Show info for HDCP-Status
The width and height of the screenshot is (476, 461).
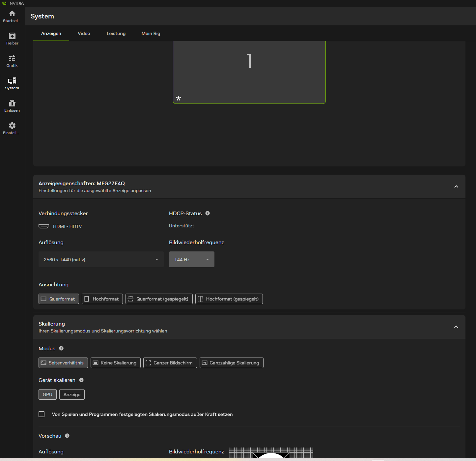[x=208, y=213]
